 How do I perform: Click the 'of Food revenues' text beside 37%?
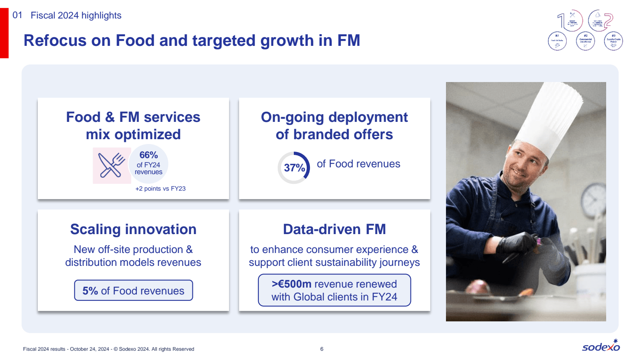[x=358, y=164]
